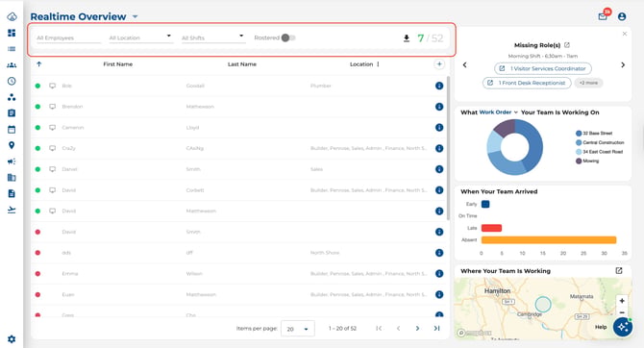Open the airplane leave icon in sidebar
Screen dimensions: 644x348
point(12,210)
